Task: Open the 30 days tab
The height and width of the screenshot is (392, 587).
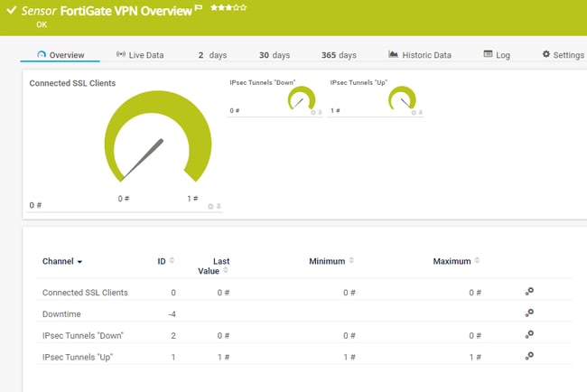Action: (x=275, y=55)
